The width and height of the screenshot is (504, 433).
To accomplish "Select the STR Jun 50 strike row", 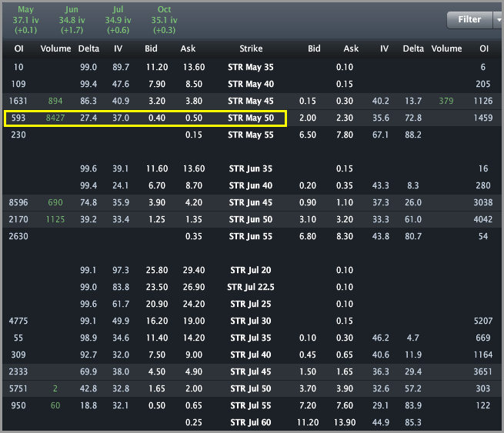I will (x=252, y=219).
